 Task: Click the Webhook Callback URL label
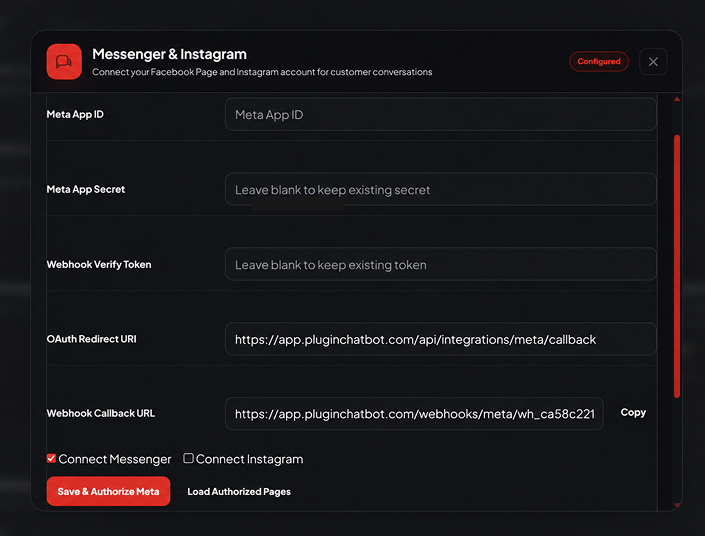point(101,413)
